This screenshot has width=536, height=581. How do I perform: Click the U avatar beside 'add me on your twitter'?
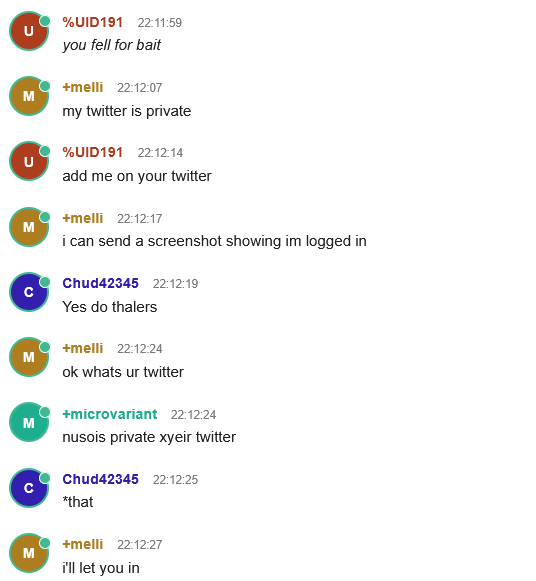pyautogui.click(x=29, y=161)
